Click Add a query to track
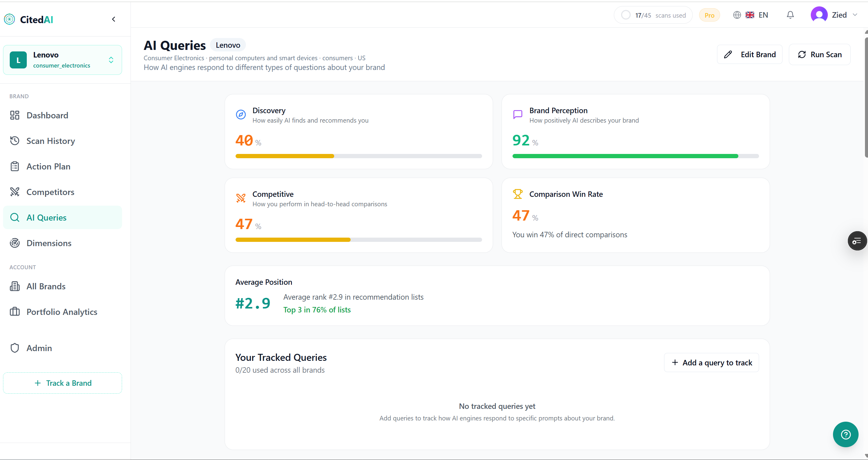Viewport: 868px width, 460px height. click(711, 363)
